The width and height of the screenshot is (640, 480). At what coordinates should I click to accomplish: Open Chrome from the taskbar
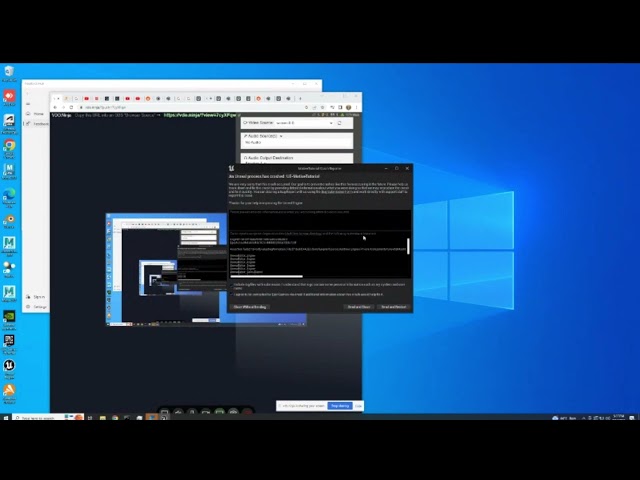click(115, 418)
